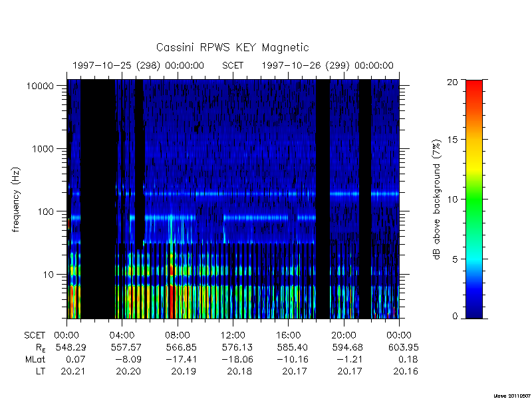Click the RE value '585.40'
Viewport: 532px width, 399px height.
point(292,347)
